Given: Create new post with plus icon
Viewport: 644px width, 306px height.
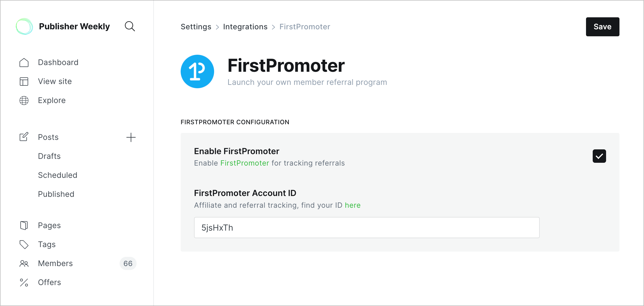Looking at the screenshot, I should point(131,137).
